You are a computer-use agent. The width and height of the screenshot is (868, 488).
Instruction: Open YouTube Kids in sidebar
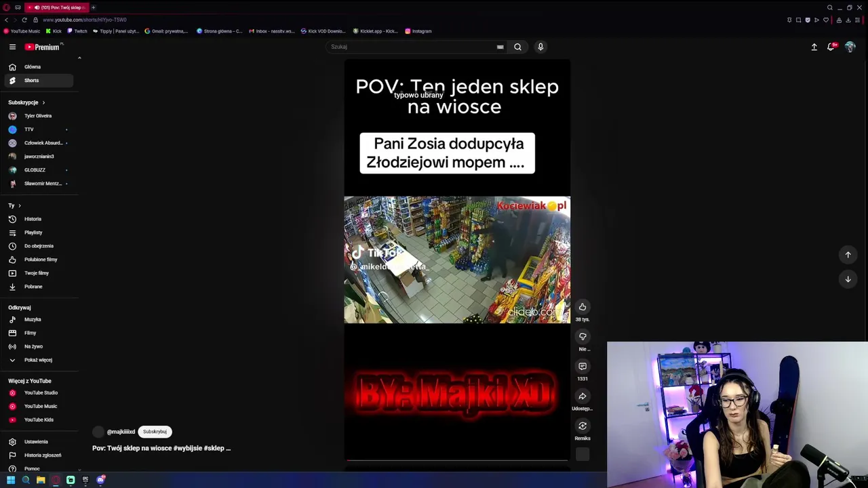pos(39,420)
